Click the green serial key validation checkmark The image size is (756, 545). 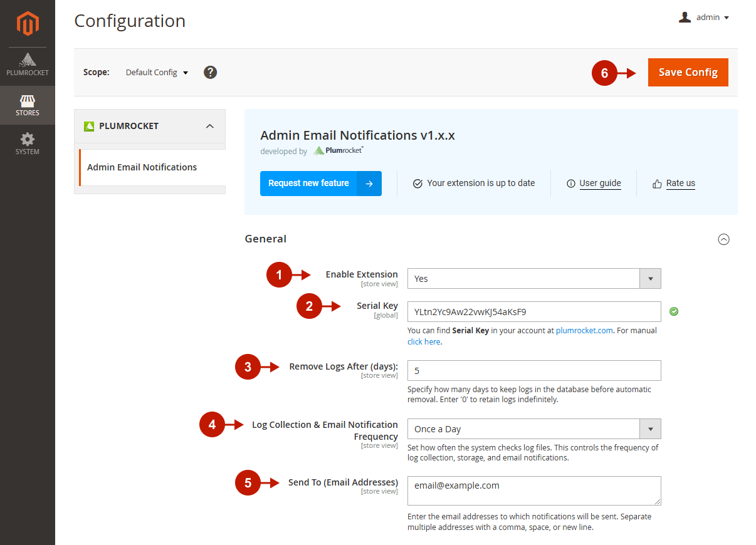[x=674, y=311]
